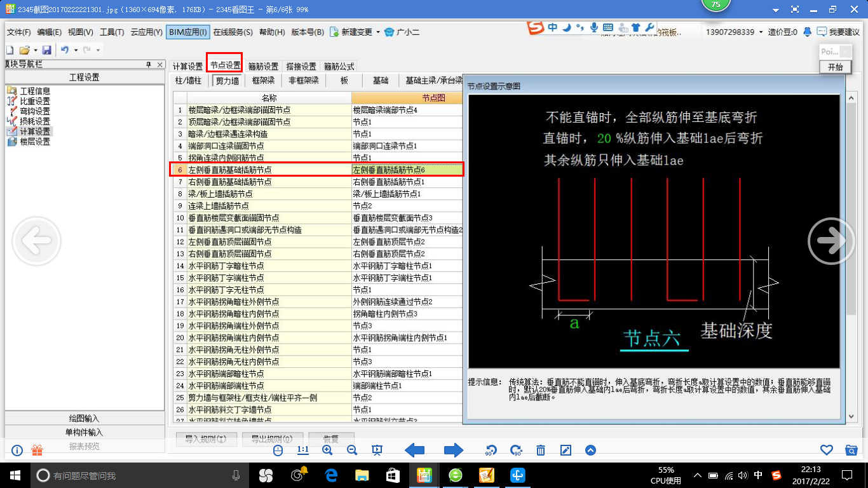868x488 pixels.
Task: Expand the 单构件输入 section
Action: [x=85, y=432]
